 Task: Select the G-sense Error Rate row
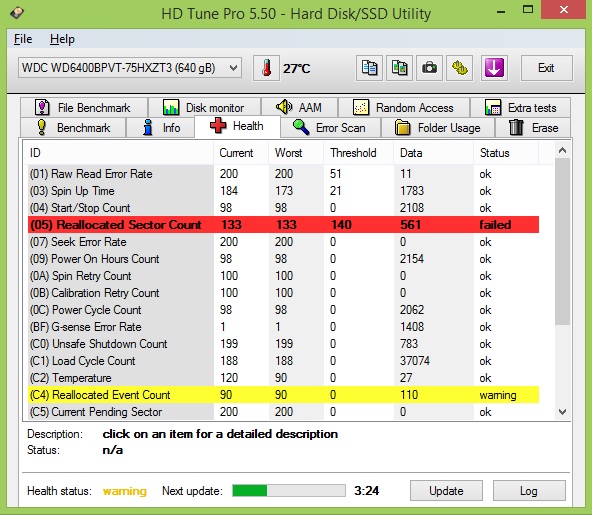point(283,327)
